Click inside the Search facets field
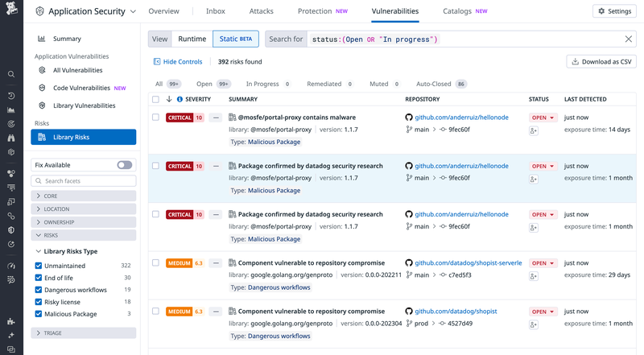 point(83,181)
